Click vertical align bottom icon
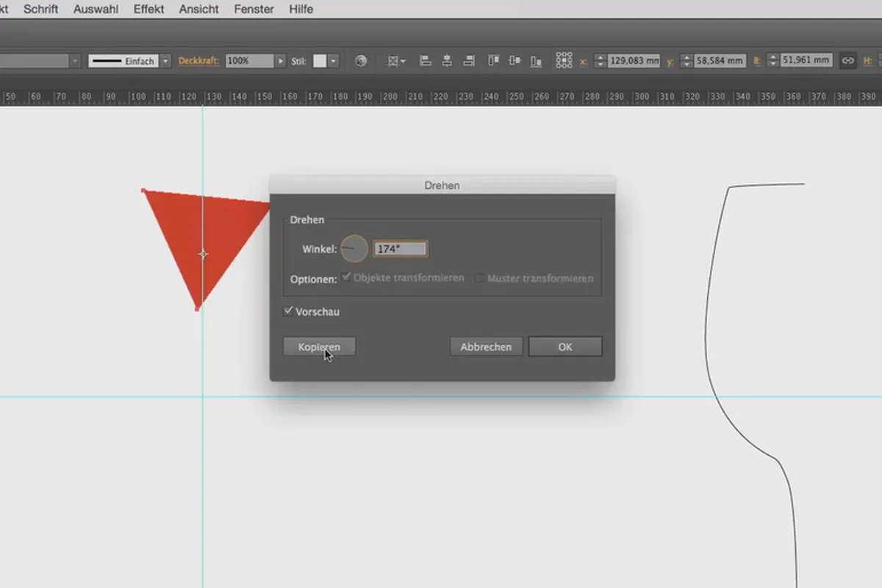This screenshot has width=882, height=588. (536, 61)
